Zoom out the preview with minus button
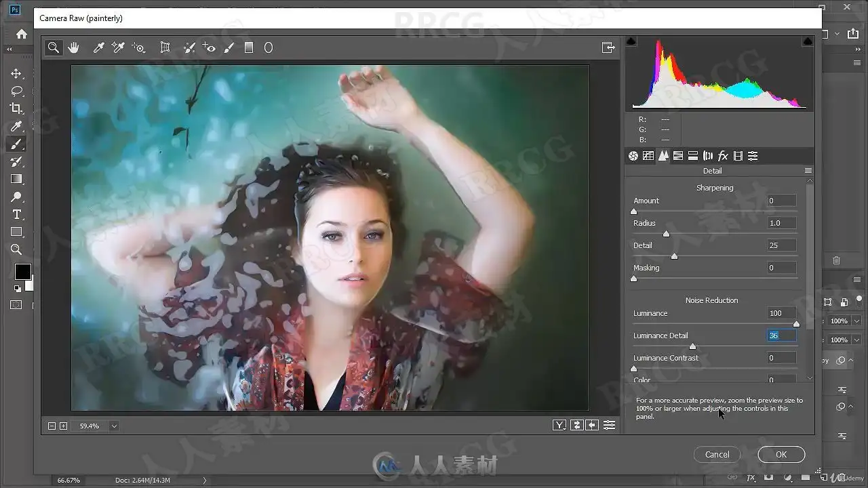The height and width of the screenshot is (488, 868). (x=52, y=426)
